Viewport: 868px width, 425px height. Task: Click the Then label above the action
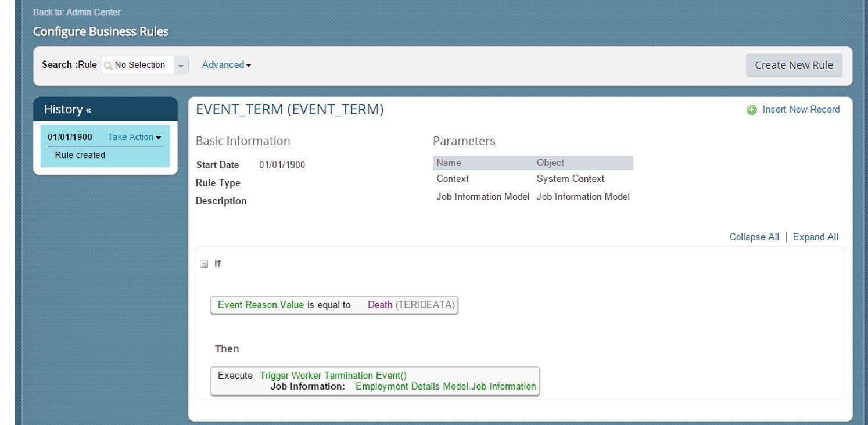(x=227, y=348)
